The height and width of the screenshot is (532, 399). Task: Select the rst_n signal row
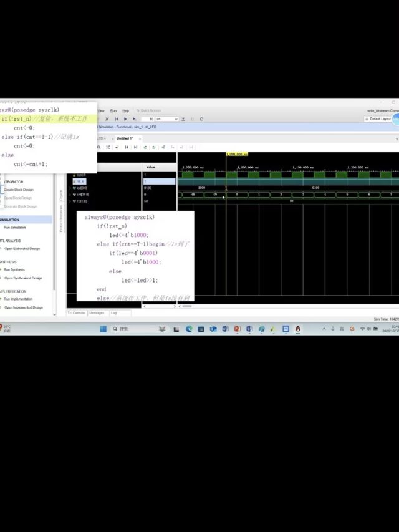click(81, 181)
